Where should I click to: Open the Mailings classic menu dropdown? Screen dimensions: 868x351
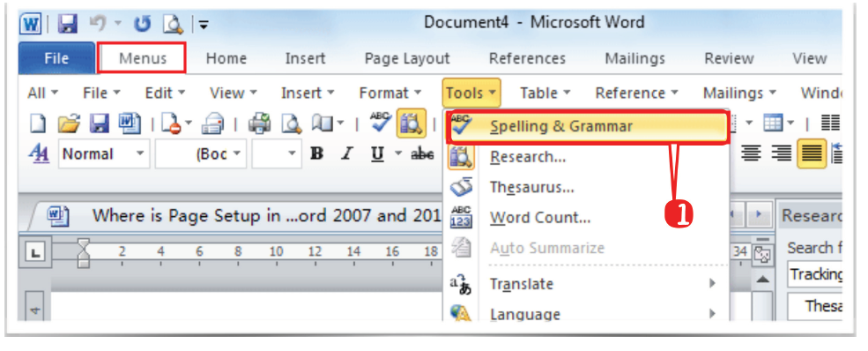click(x=739, y=93)
